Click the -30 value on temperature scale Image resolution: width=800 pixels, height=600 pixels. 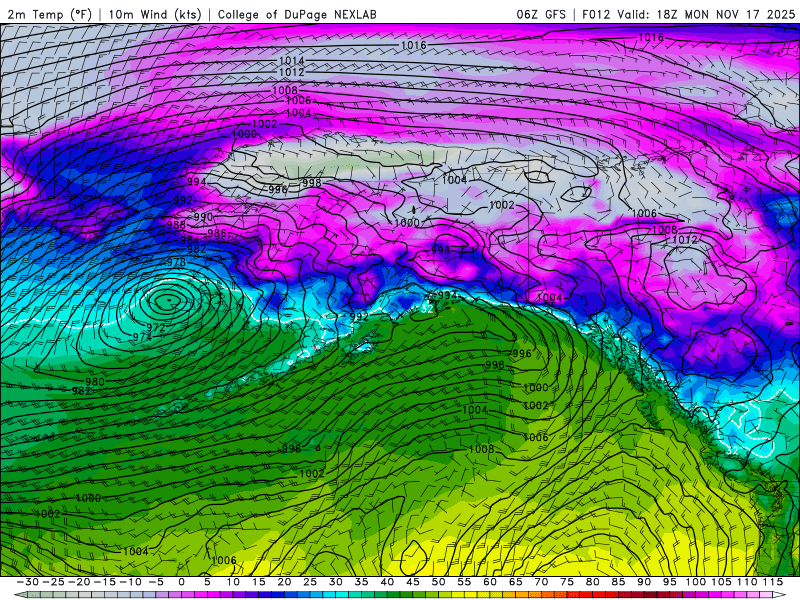pos(28,582)
